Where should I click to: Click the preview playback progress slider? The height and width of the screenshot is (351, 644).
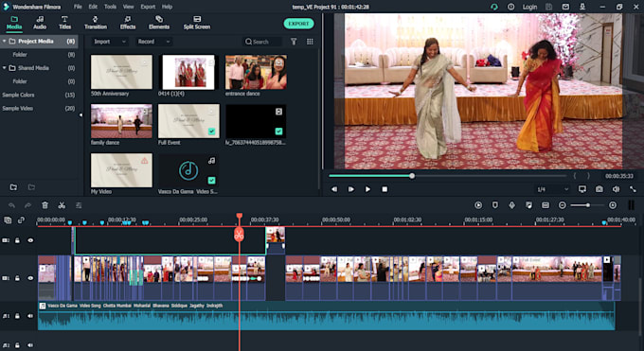coord(447,176)
